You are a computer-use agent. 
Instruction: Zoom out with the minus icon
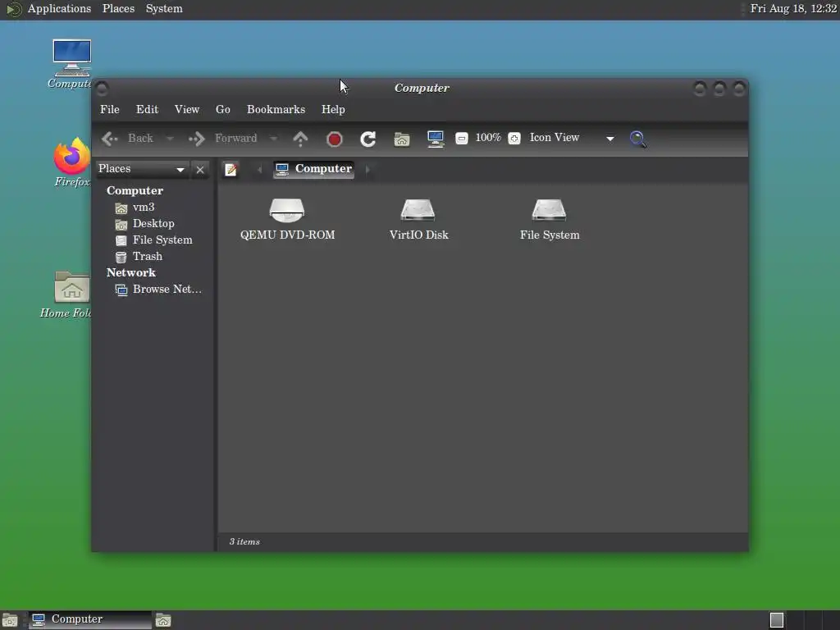(x=461, y=139)
